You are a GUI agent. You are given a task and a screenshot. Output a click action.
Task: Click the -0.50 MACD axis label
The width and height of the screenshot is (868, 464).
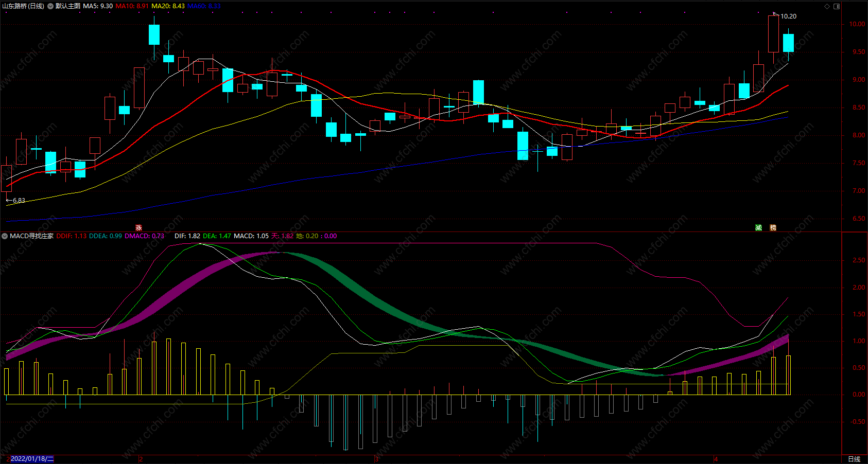pos(858,422)
